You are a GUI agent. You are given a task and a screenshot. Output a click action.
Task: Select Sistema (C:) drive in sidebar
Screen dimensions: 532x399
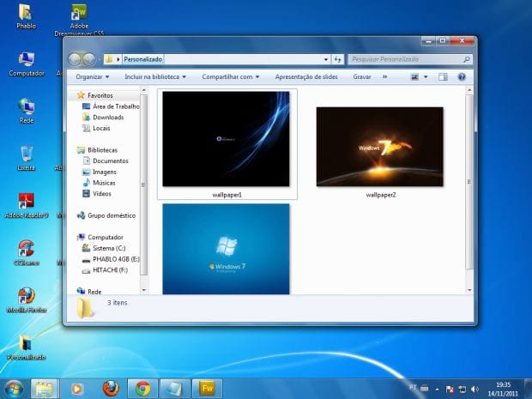pos(109,248)
